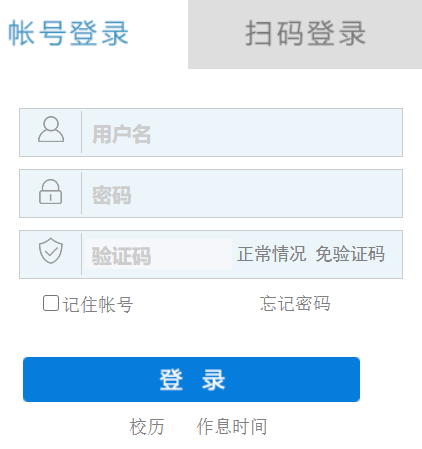Image resolution: width=422 pixels, height=449 pixels.
Task: Click the padlock icon beside 密码
Action: 50,192
